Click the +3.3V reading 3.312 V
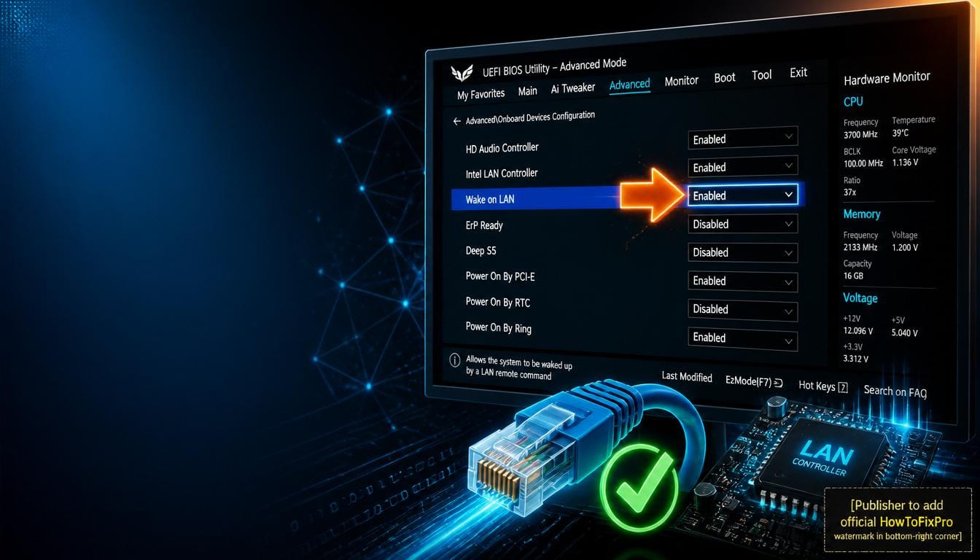980x560 pixels. point(856,359)
